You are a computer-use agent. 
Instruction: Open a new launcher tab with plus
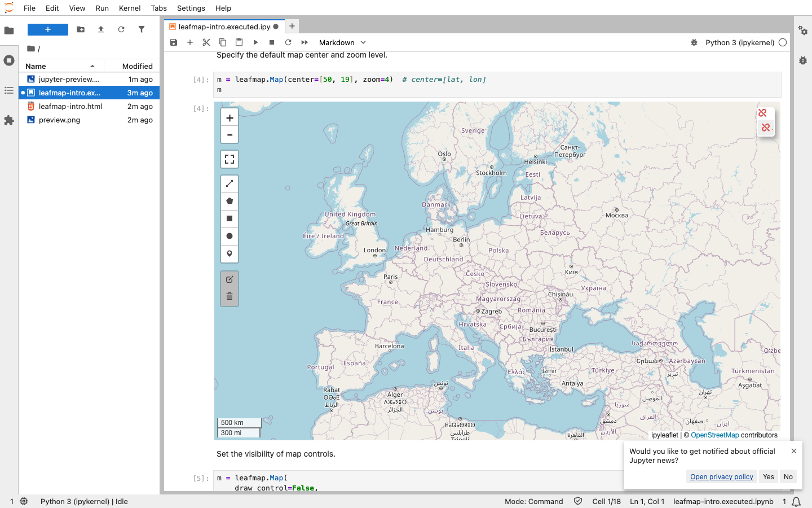[x=292, y=26]
